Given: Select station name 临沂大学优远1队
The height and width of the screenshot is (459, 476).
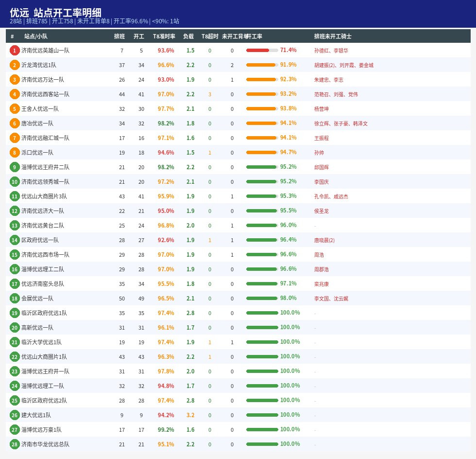Looking at the screenshot, I should (41, 342).
